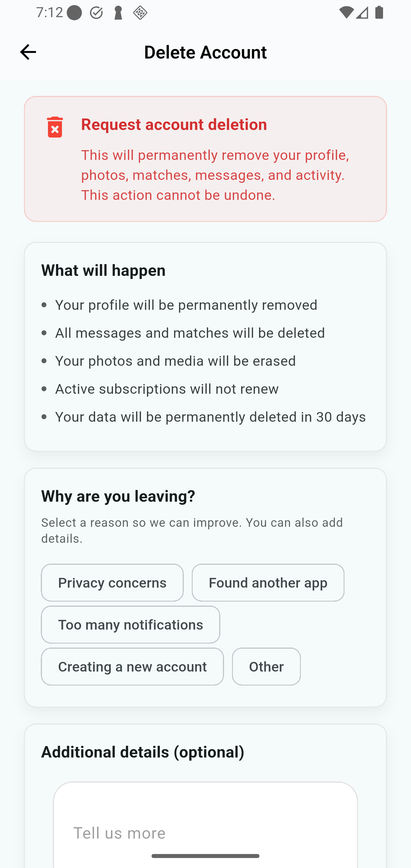Tap the keyhole-shaped status bar icon

[118, 13]
